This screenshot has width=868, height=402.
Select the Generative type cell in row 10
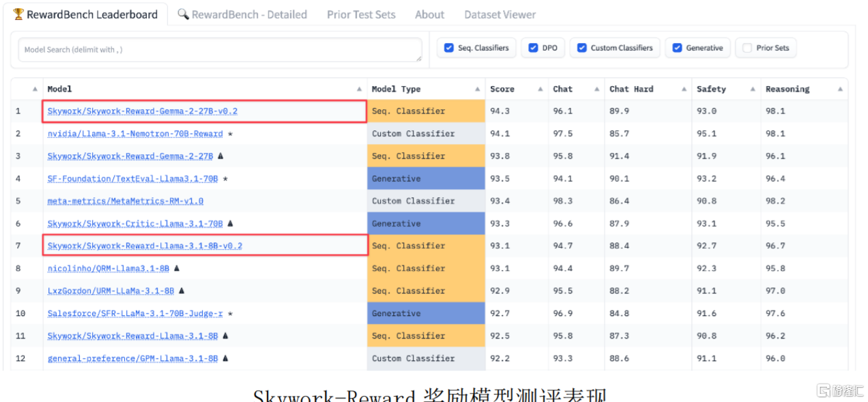pyautogui.click(x=426, y=313)
